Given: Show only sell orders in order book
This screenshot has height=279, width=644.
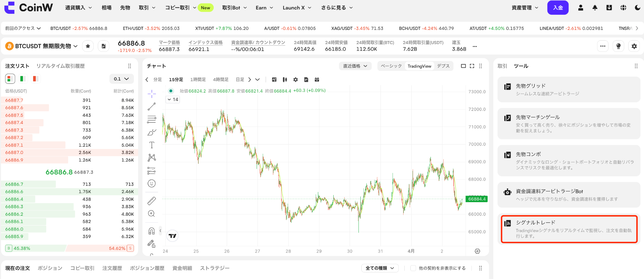Looking at the screenshot, I should 35,79.
